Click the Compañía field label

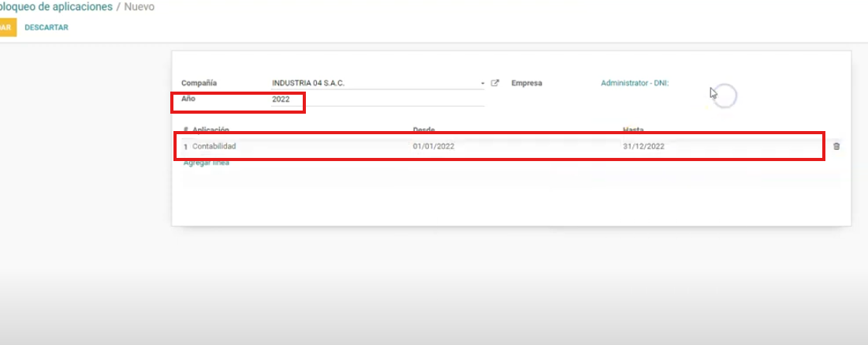pyautogui.click(x=199, y=83)
